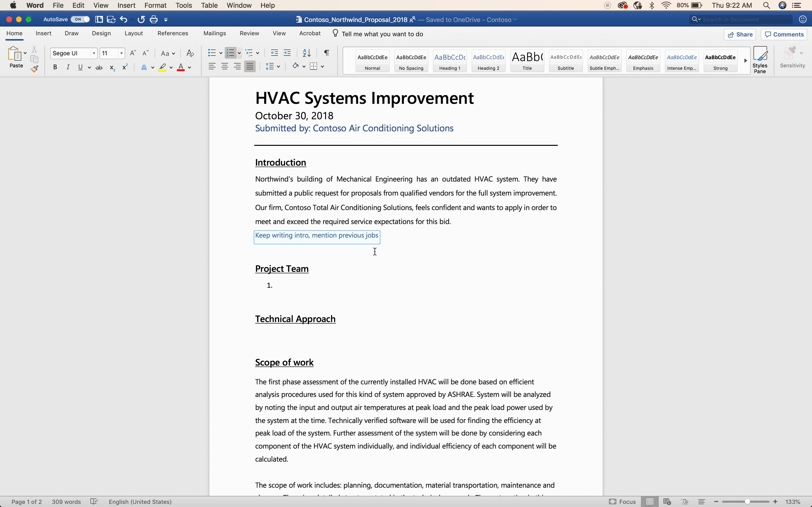Open the Segoe UI font name dropdown

tap(94, 53)
